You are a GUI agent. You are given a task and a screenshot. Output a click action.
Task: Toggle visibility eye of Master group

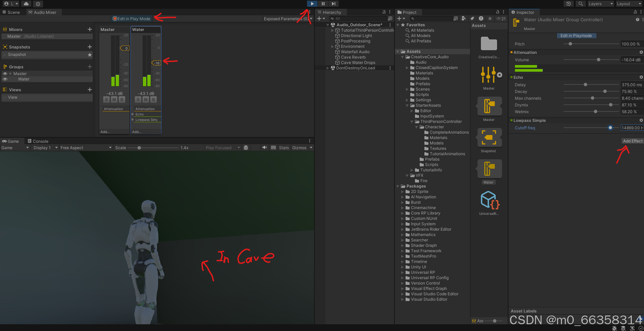pyautogui.click(x=5, y=74)
